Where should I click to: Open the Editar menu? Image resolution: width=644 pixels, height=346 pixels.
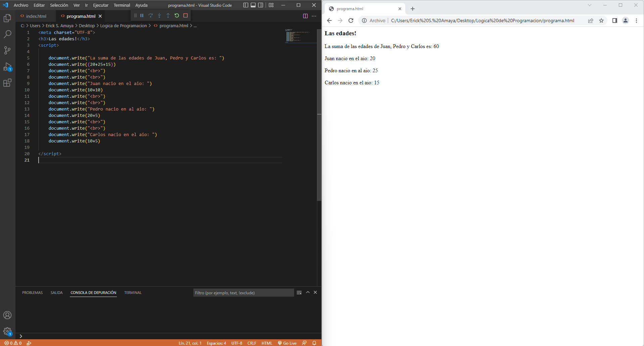coord(39,5)
